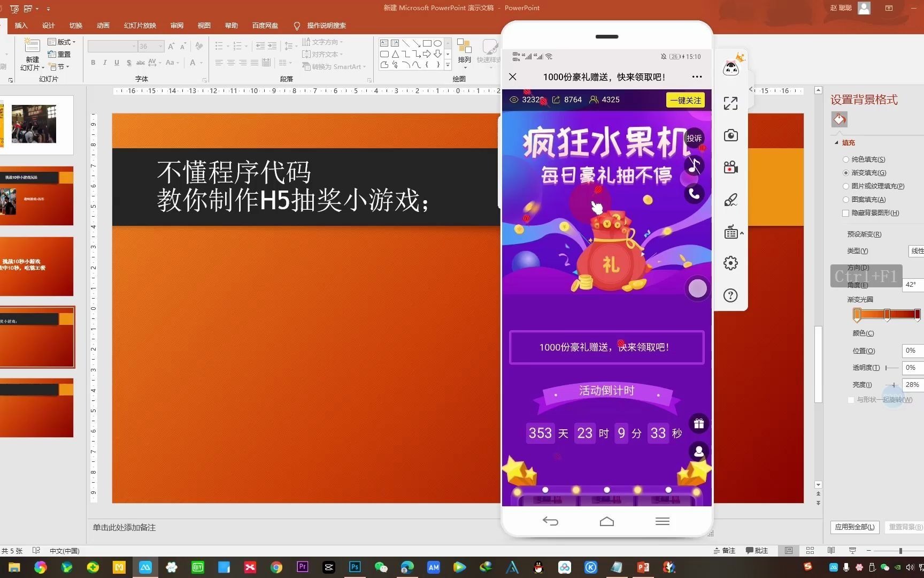Open the Insert ribbon tab

[21, 25]
